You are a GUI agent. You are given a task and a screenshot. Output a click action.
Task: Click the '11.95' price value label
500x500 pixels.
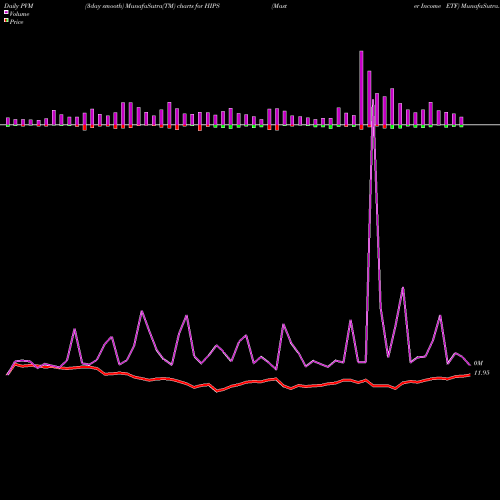[x=481, y=373]
